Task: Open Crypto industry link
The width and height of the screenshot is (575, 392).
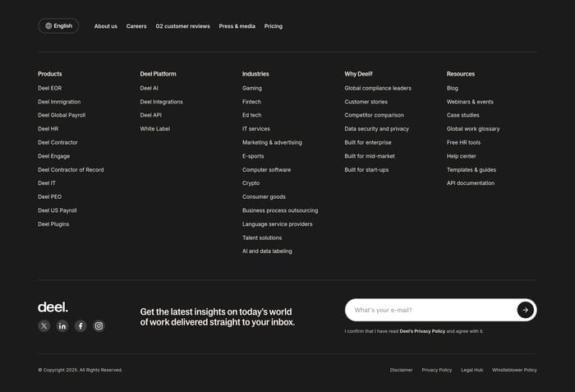Action: [251, 183]
